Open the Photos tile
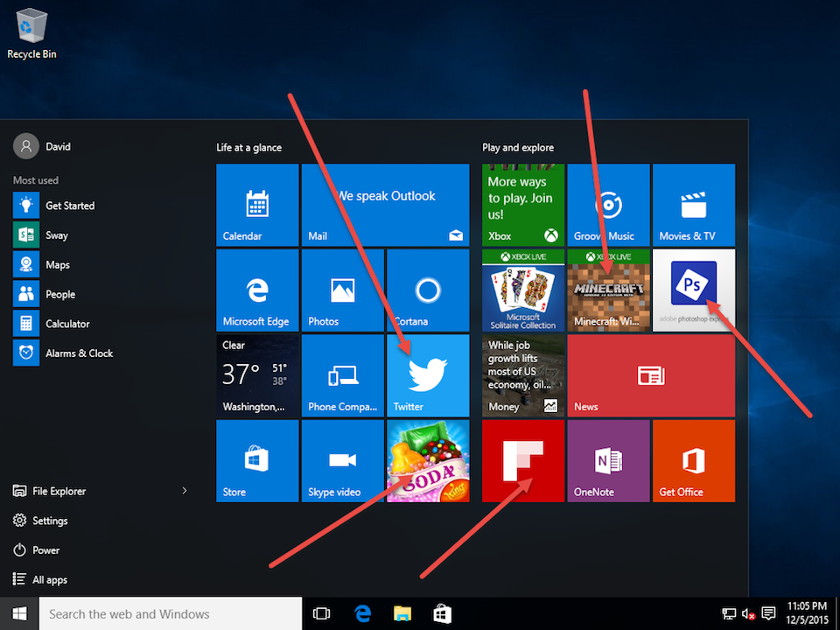 (342, 290)
